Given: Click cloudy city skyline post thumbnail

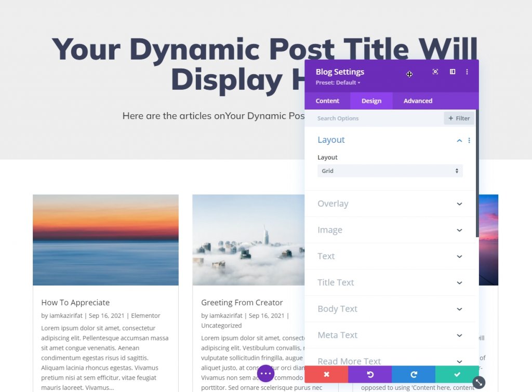Looking at the screenshot, I should [x=248, y=240].
